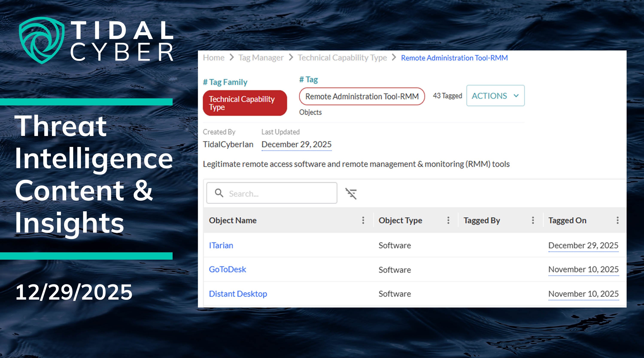Viewport: 644px width, 358px height.
Task: Open Object Name column menu dots
Action: click(x=363, y=220)
